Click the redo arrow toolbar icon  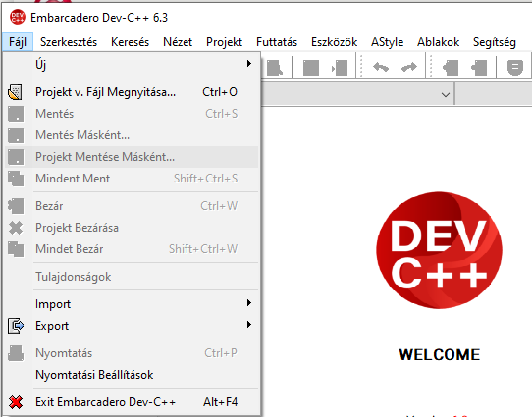[x=409, y=67]
